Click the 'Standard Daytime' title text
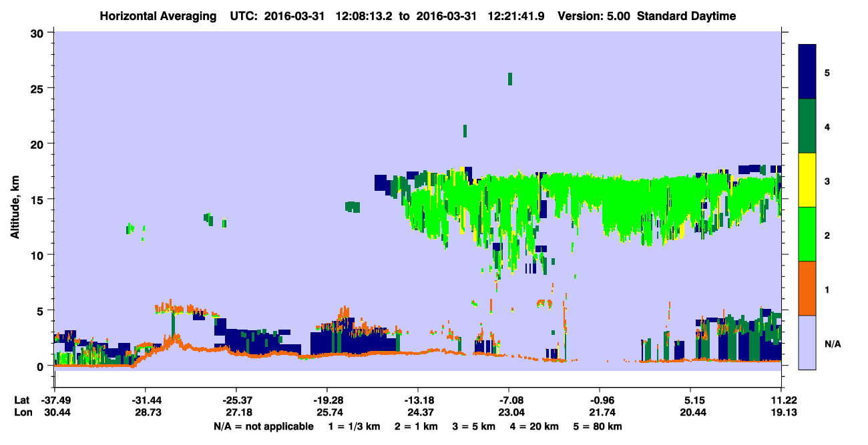Screen dimensions: 868x445 coord(686,16)
